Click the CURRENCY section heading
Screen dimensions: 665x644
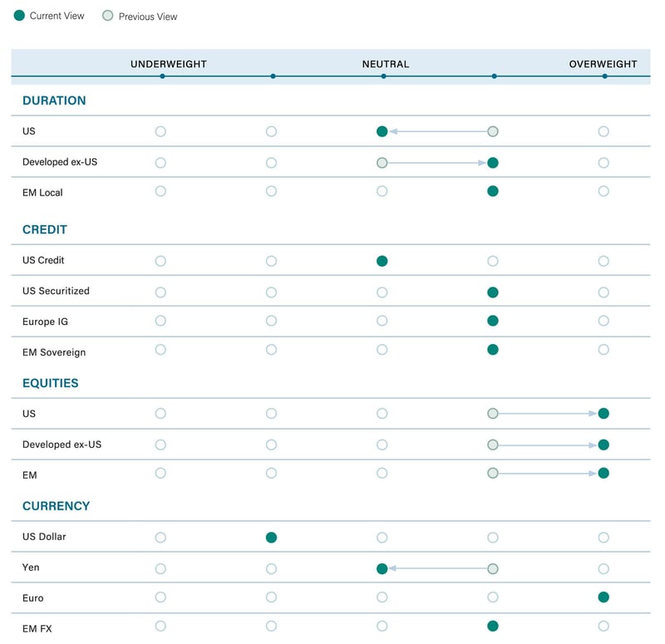(x=56, y=506)
